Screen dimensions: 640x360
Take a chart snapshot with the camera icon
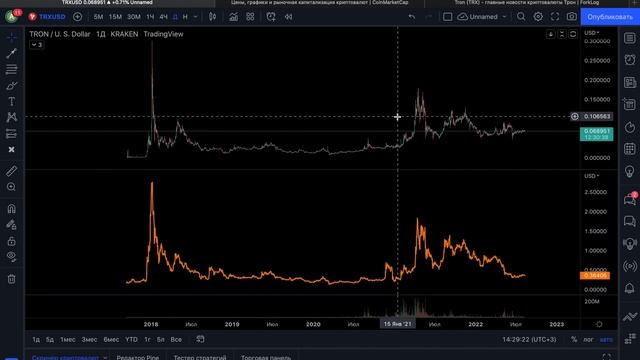point(572,17)
